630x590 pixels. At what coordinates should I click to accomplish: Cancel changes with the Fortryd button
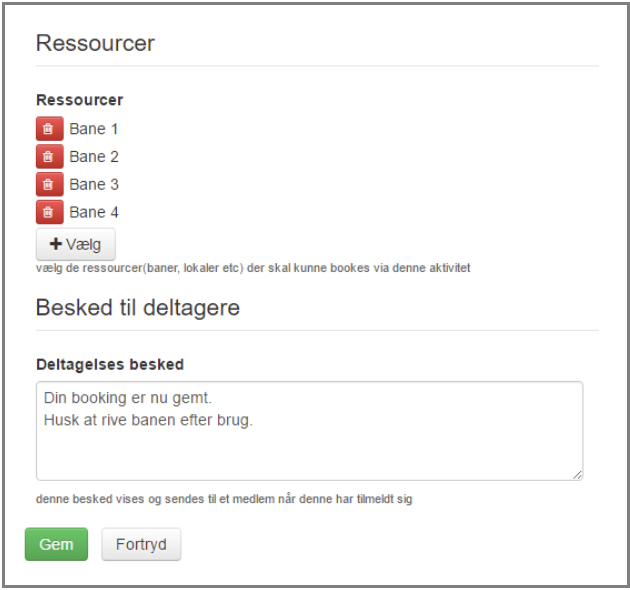pyautogui.click(x=141, y=544)
